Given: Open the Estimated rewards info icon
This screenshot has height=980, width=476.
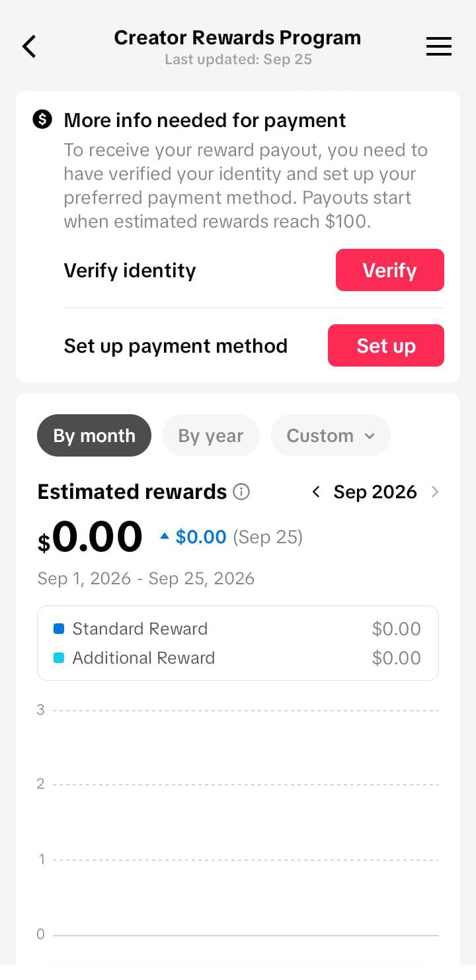Looking at the screenshot, I should tap(241, 492).
